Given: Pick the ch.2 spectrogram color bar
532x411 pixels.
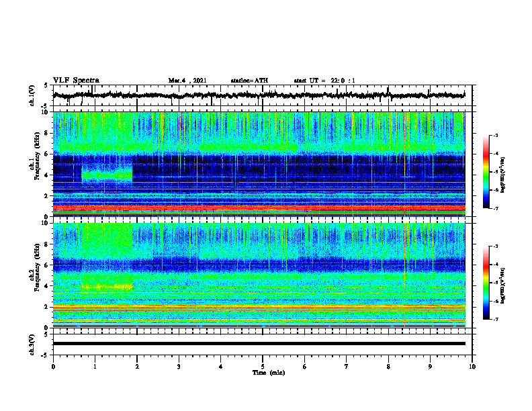Looking at the screenshot, I should 486,283.
